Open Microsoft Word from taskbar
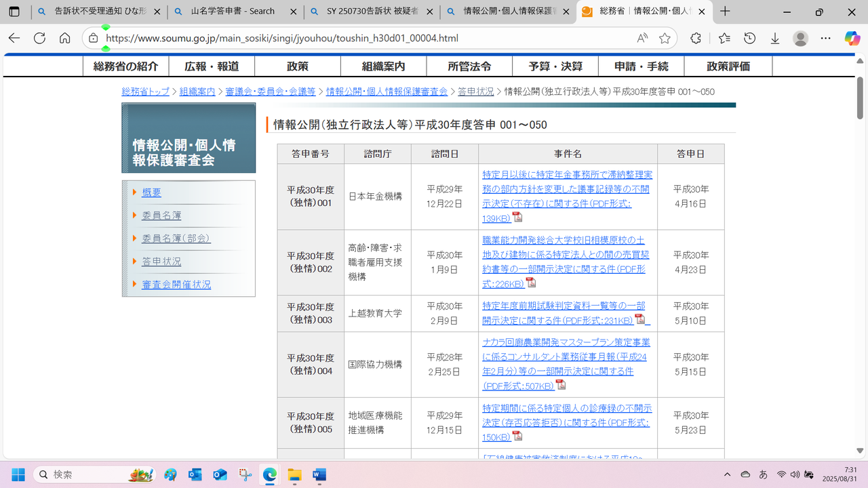 [319, 474]
